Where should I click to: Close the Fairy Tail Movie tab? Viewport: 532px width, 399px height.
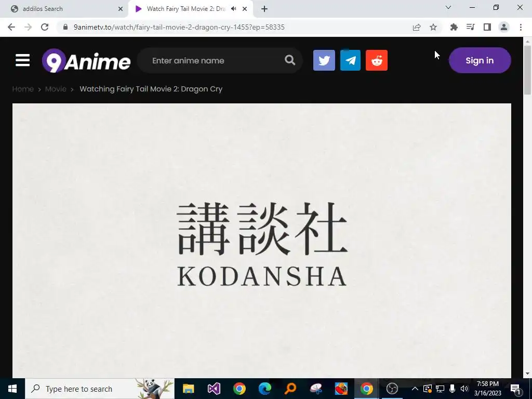pos(245,9)
